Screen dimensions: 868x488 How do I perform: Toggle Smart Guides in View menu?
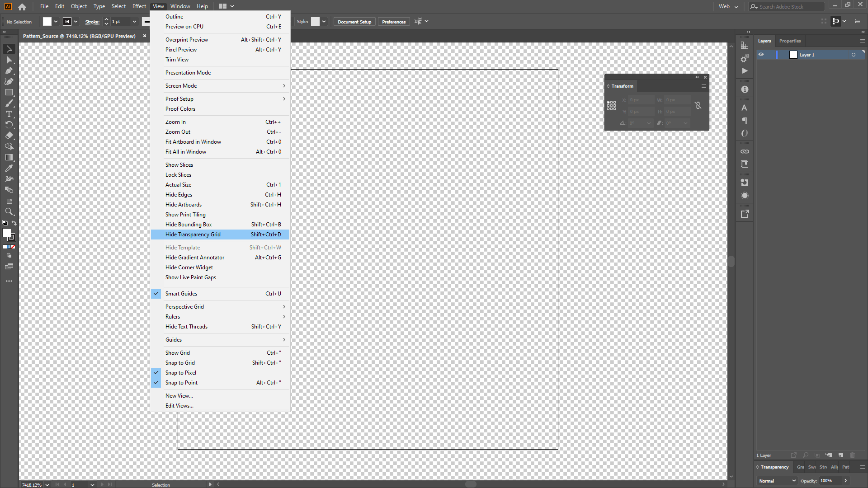[x=181, y=294]
